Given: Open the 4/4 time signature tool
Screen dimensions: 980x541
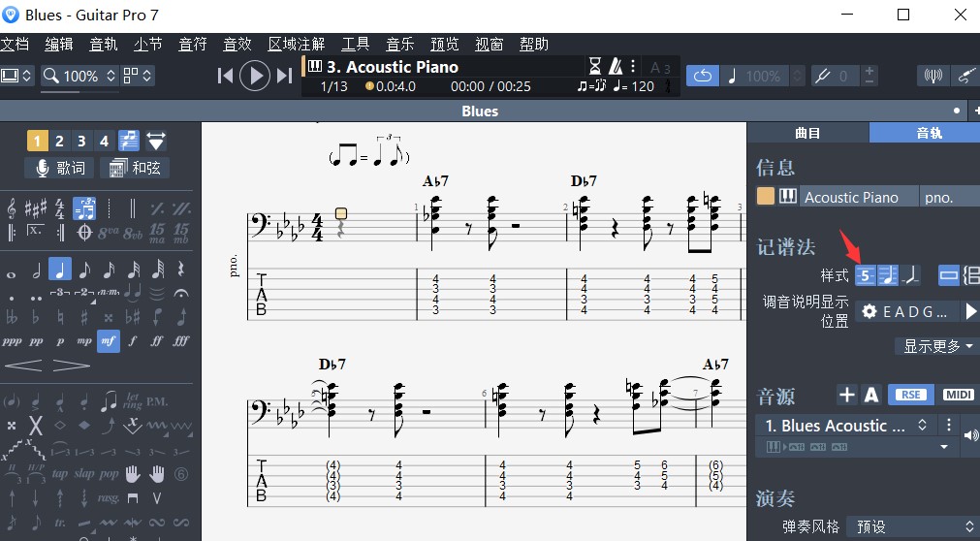Looking at the screenshot, I should 59,208.
